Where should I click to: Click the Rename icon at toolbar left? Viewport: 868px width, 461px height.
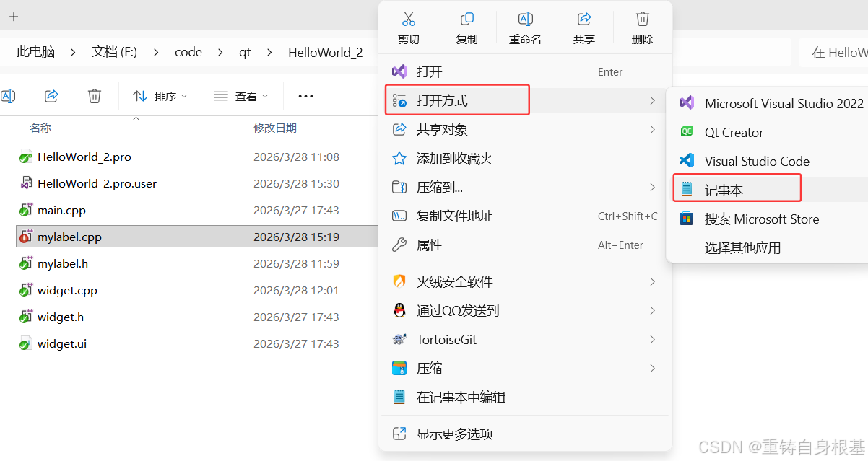click(9, 95)
